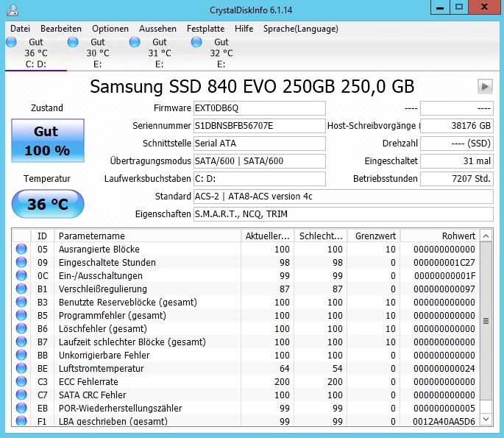Screen dimensions: 504x438
Task: Click the Drehzahl value ---- (SSD)
Action: coord(457,144)
